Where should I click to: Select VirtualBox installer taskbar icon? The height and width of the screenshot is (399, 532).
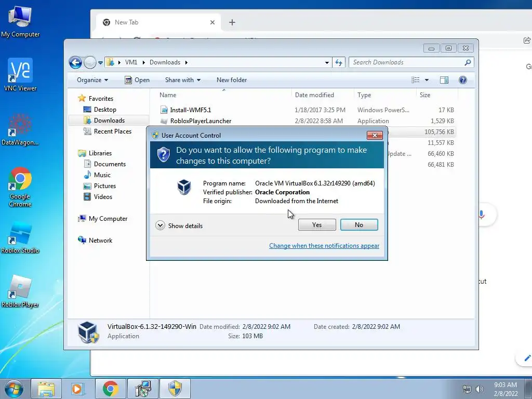pos(142,389)
